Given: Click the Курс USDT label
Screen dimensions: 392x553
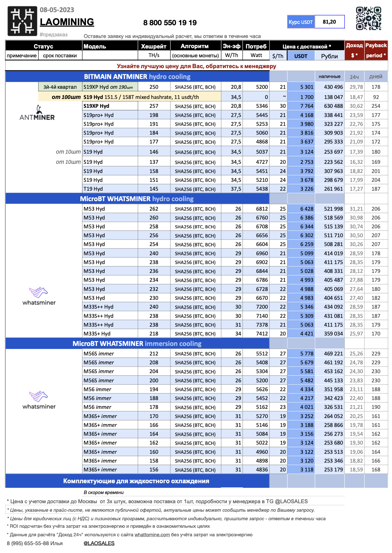Looking at the screenshot, I should point(301,22).
